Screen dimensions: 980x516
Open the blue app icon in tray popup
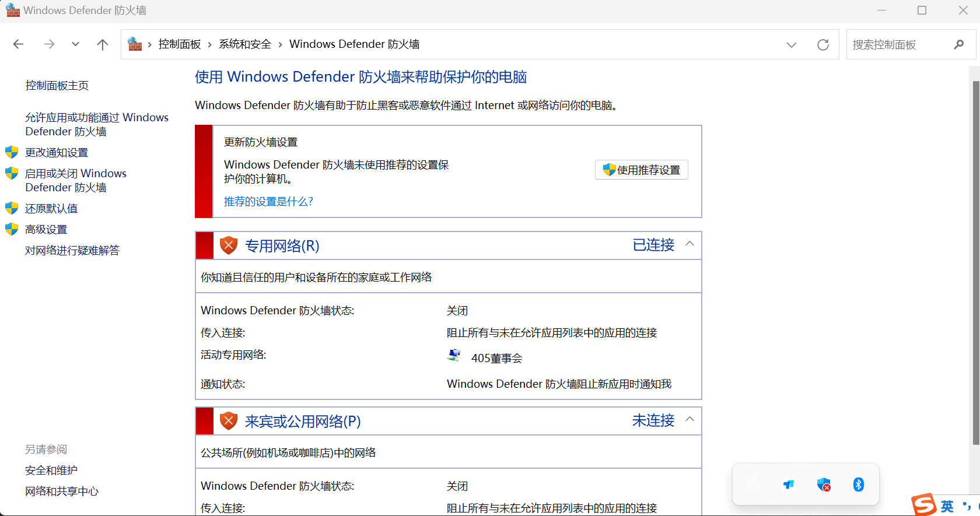coord(789,485)
